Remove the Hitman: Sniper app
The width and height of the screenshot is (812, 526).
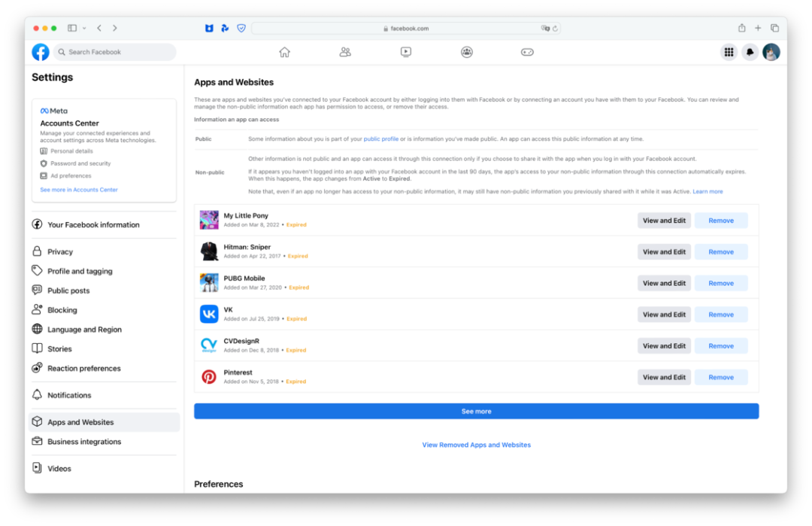(721, 252)
